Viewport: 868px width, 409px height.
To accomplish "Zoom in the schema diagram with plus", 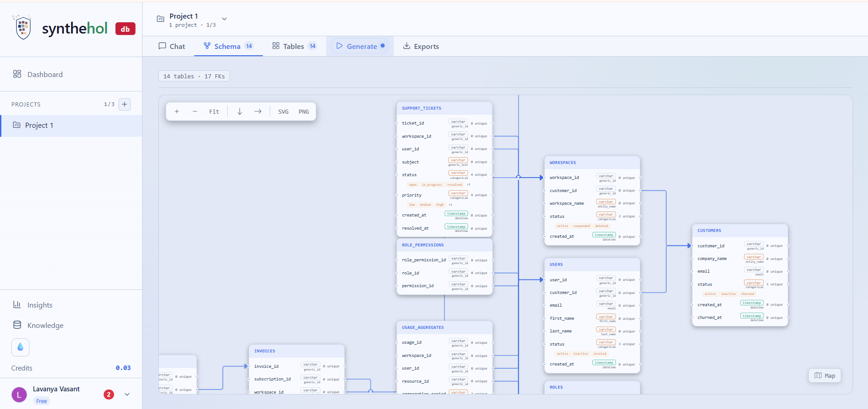I will 177,111.
